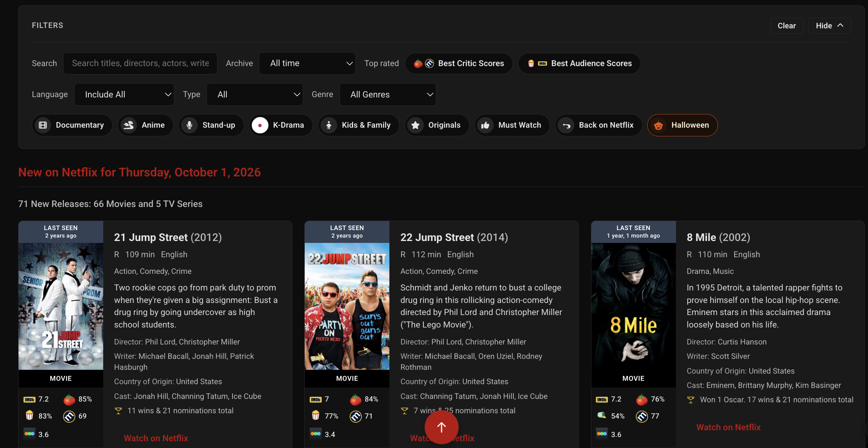Enable the Stand-up filter
Screen dimensions: 868x448
click(211, 125)
